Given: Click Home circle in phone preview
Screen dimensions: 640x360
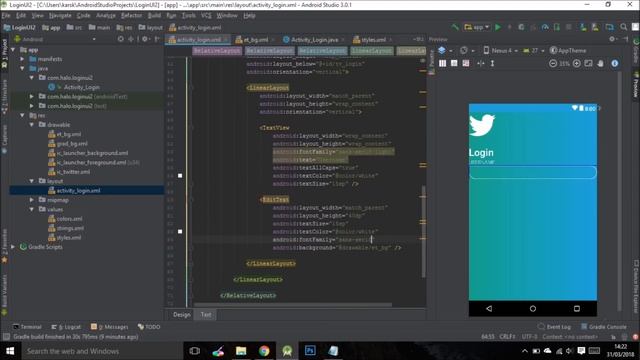Looking at the screenshot, I should pyautogui.click(x=533, y=309).
